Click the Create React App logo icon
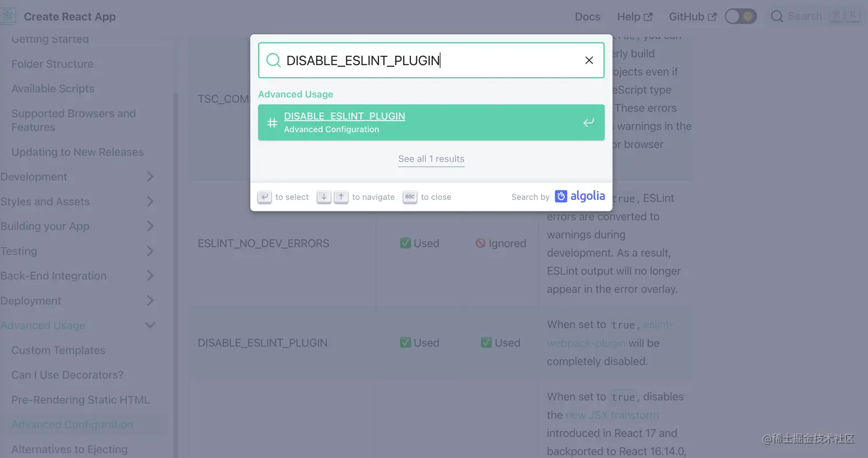This screenshot has width=868, height=458. pos(8,16)
